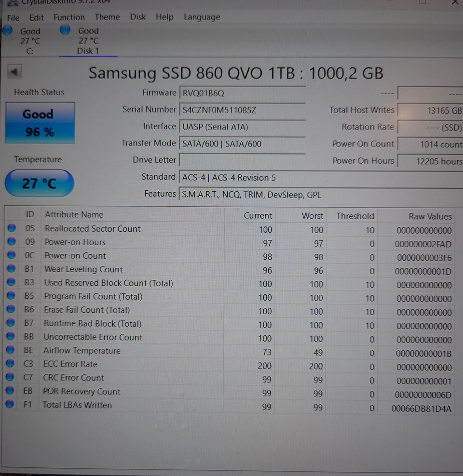Screen dimensions: 463x476
Task: Click status orb of Runtime Bad Block row
Action: pos(11,322)
